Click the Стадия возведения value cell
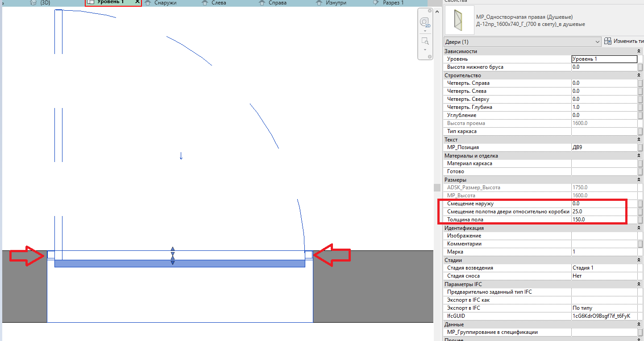Screen dimensions: 644x341 click(x=604, y=268)
